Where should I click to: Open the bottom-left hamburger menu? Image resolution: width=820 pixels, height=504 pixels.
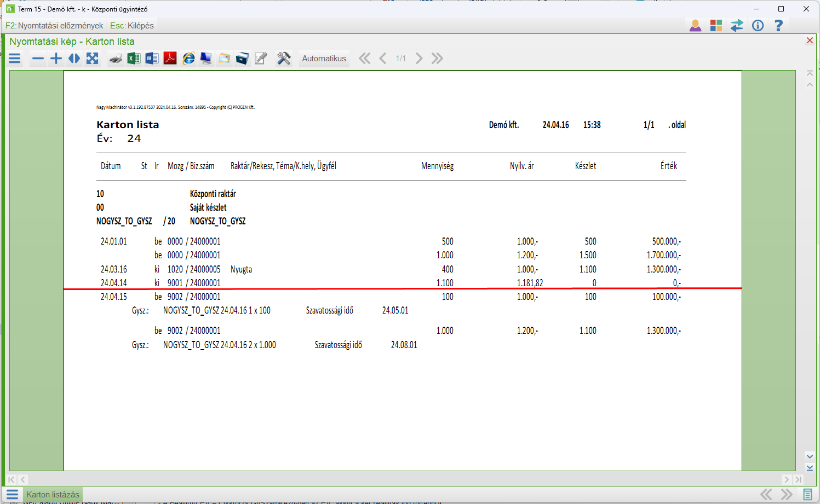[x=12, y=495]
